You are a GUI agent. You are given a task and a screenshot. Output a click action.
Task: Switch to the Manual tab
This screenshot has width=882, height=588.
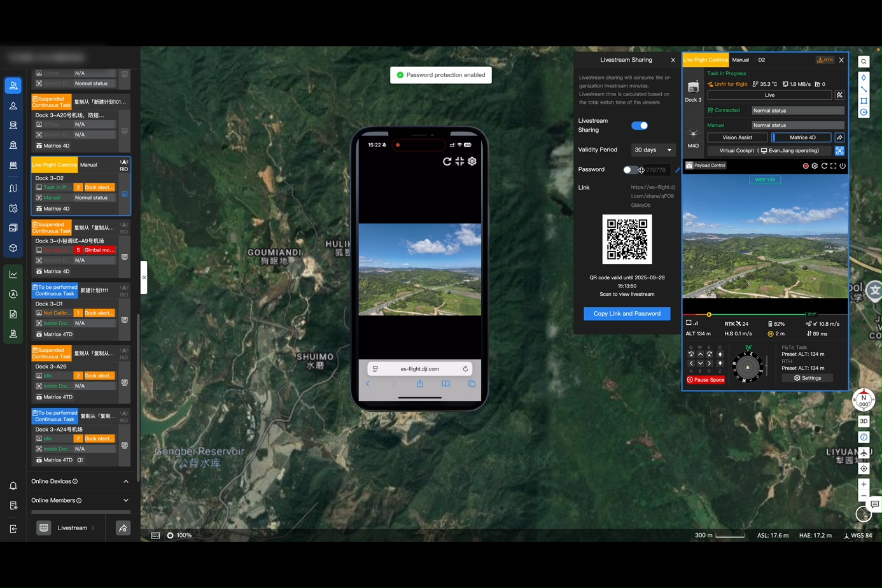coord(740,60)
